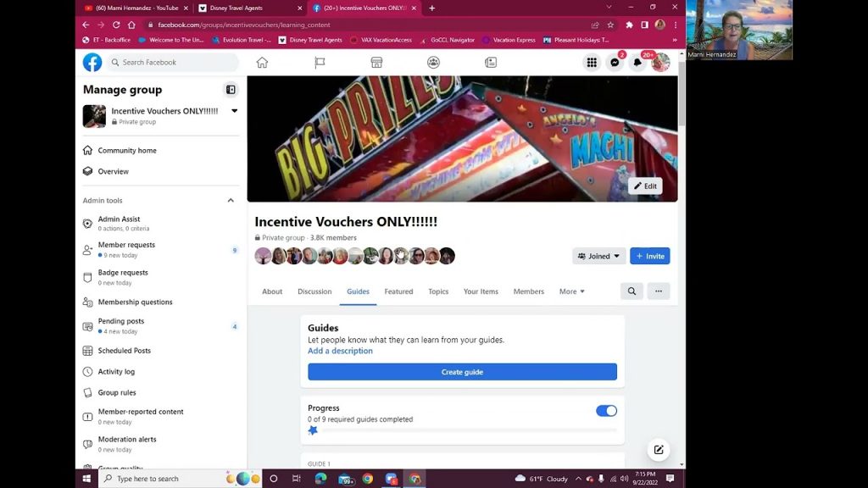Expand the group name switcher arrow
This screenshot has height=488, width=868.
tap(235, 111)
